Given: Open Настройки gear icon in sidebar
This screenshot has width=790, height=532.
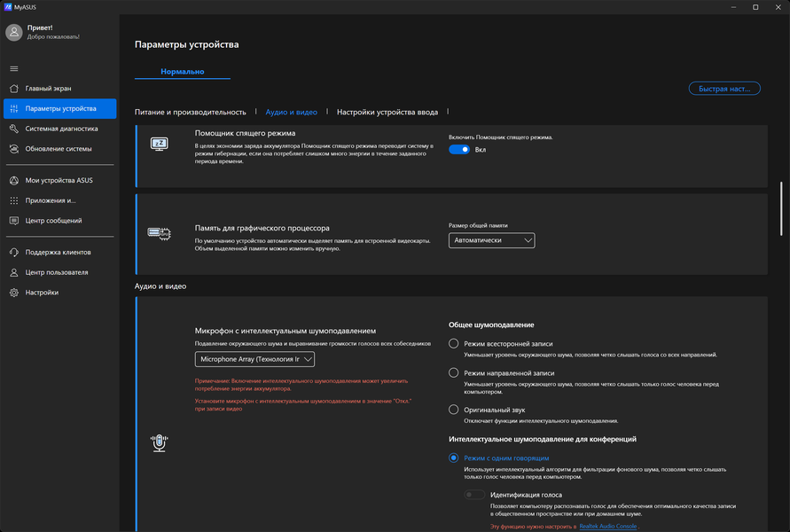Looking at the screenshot, I should tap(14, 293).
